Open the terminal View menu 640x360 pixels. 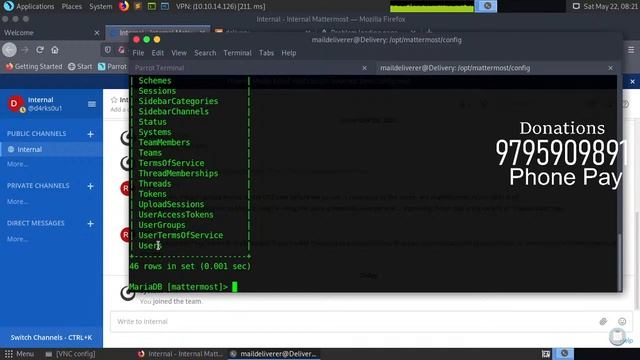179,53
